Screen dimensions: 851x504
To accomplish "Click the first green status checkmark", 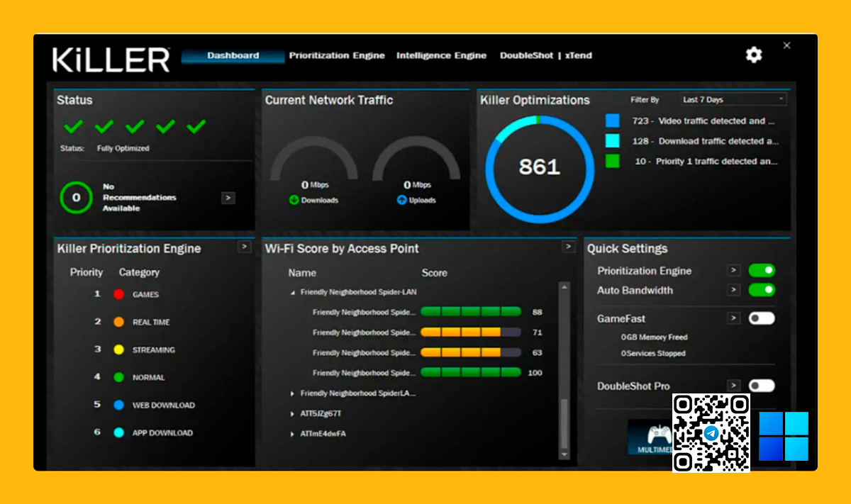I will click(x=73, y=126).
